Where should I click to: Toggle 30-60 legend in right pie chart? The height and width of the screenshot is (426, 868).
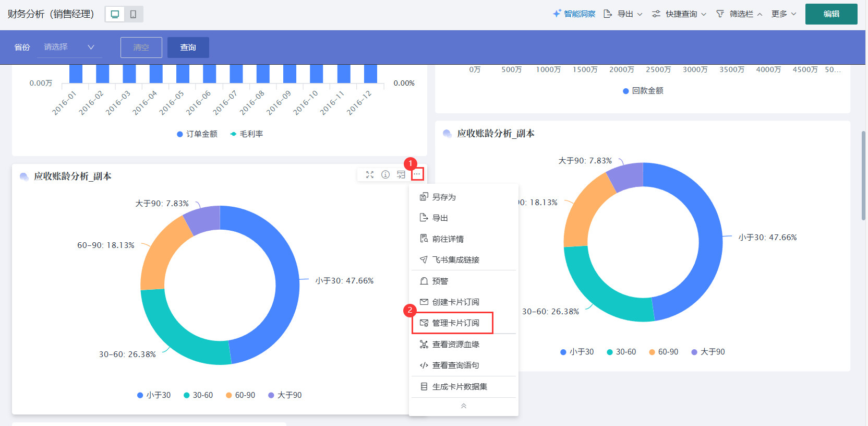pyautogui.click(x=621, y=352)
